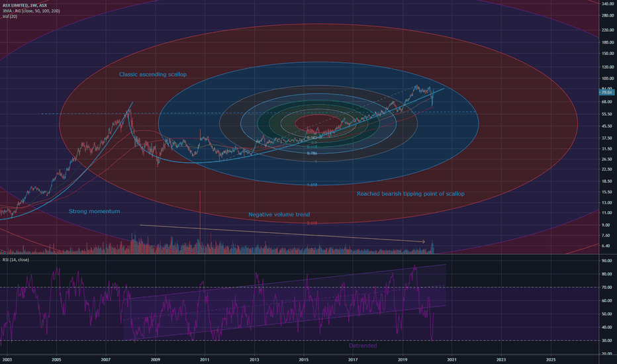
Task: Click the 150.00 price axis level
Action: point(608,53)
